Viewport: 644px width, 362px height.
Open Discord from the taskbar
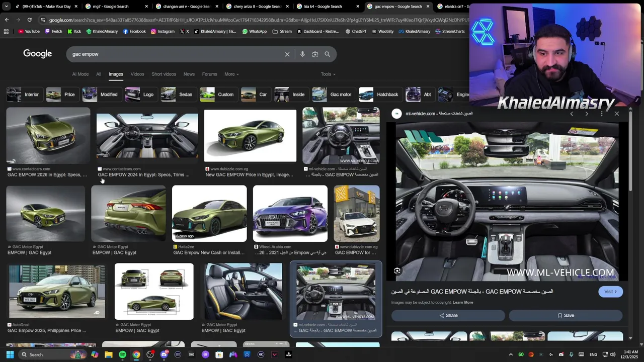[x=164, y=354]
